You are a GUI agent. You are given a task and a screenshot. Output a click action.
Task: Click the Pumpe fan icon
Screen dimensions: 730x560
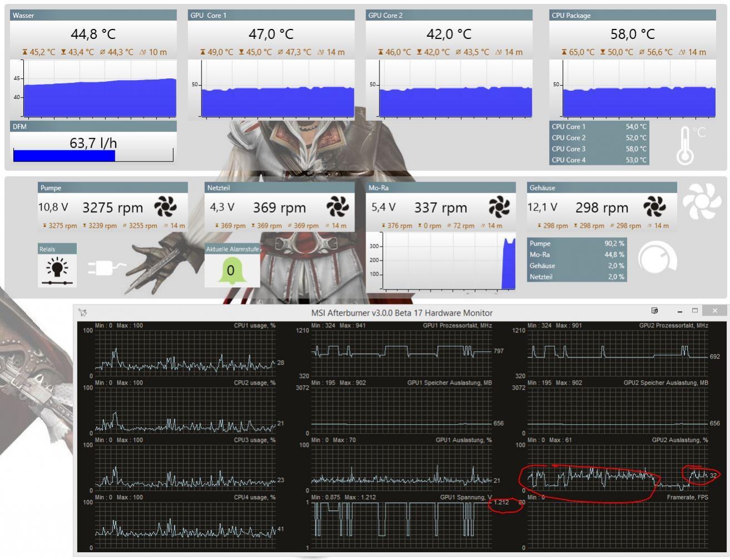[165, 208]
